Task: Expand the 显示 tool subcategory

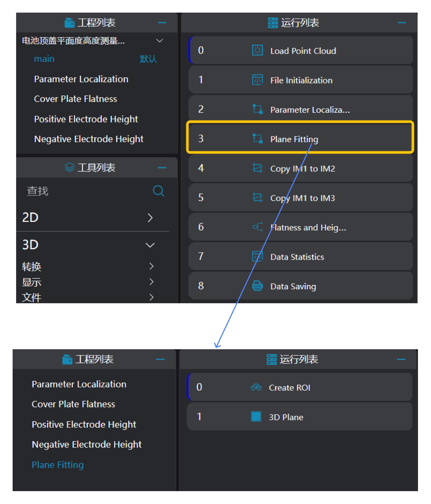Action: click(151, 282)
